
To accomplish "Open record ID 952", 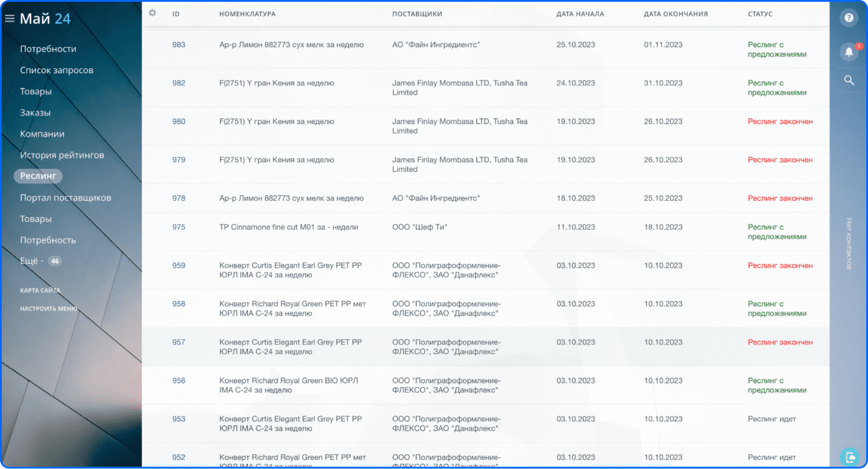I will coord(179,457).
